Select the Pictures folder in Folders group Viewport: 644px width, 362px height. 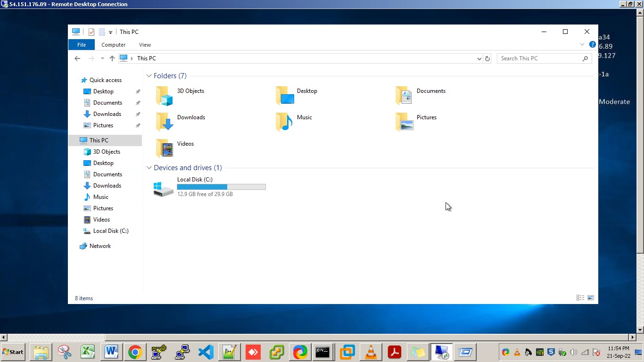coord(405,123)
